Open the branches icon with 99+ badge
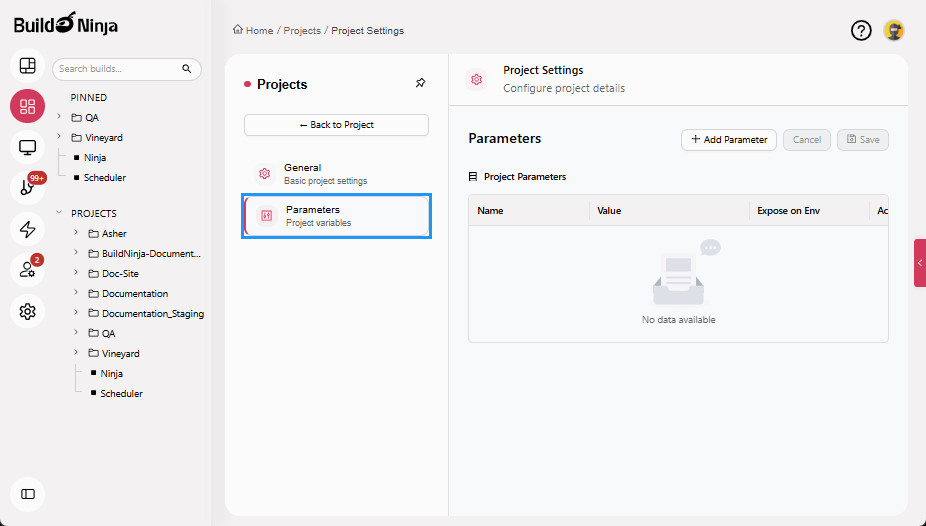 coord(28,188)
